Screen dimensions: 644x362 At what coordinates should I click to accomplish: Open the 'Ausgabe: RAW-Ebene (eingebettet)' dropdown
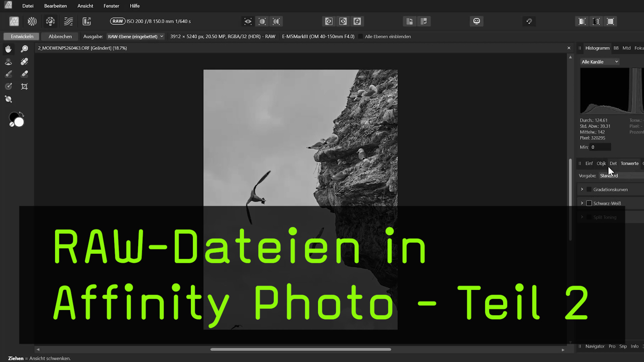coord(135,36)
